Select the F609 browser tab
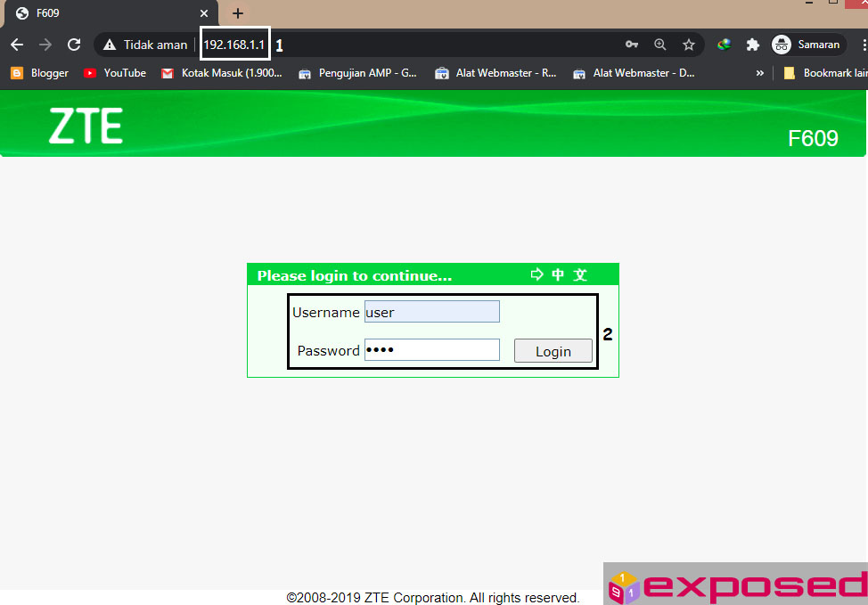Image resolution: width=868 pixels, height=605 pixels. pyautogui.click(x=111, y=13)
